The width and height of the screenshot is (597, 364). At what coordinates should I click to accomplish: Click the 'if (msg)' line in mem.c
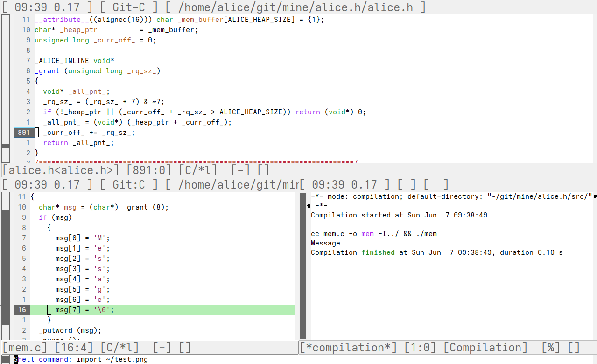(56, 217)
